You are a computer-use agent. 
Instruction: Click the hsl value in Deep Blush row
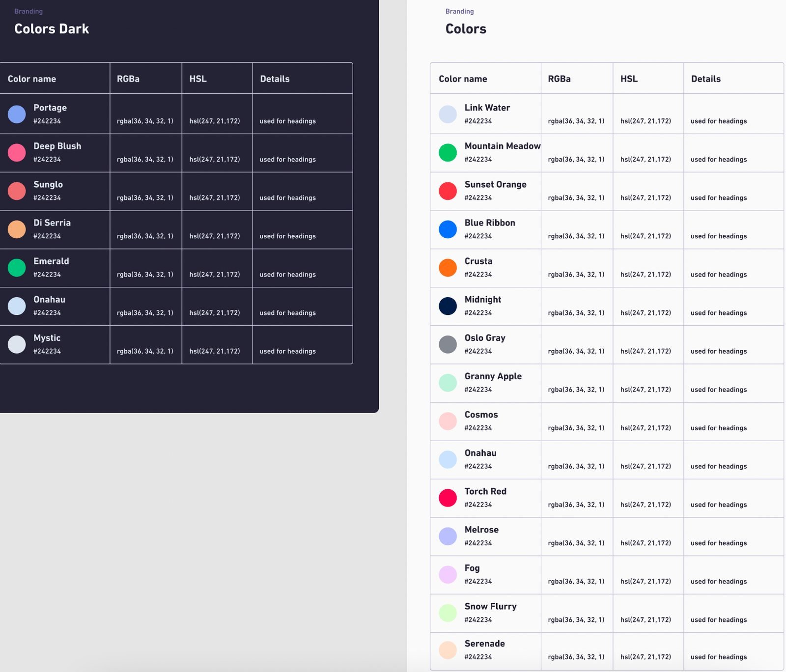coord(215,160)
